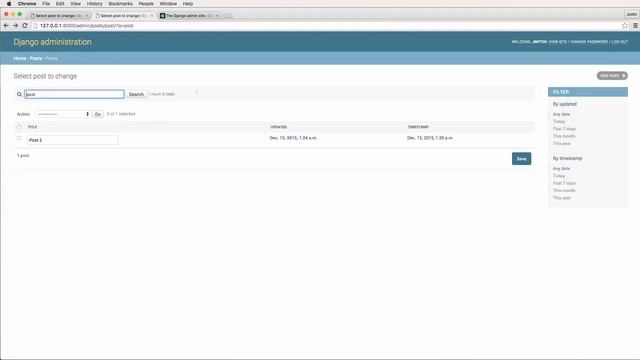Click the Save button
Screen dimensions: 640x360
click(521, 159)
